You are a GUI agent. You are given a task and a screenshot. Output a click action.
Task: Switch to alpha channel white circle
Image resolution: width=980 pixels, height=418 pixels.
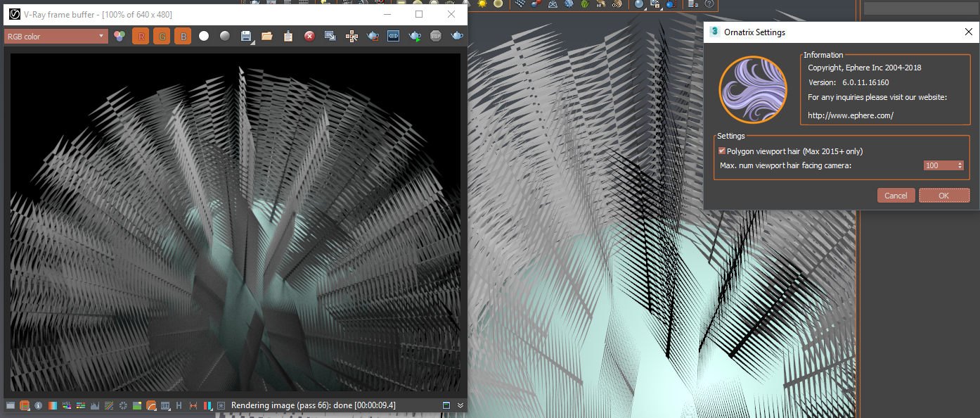tap(204, 37)
